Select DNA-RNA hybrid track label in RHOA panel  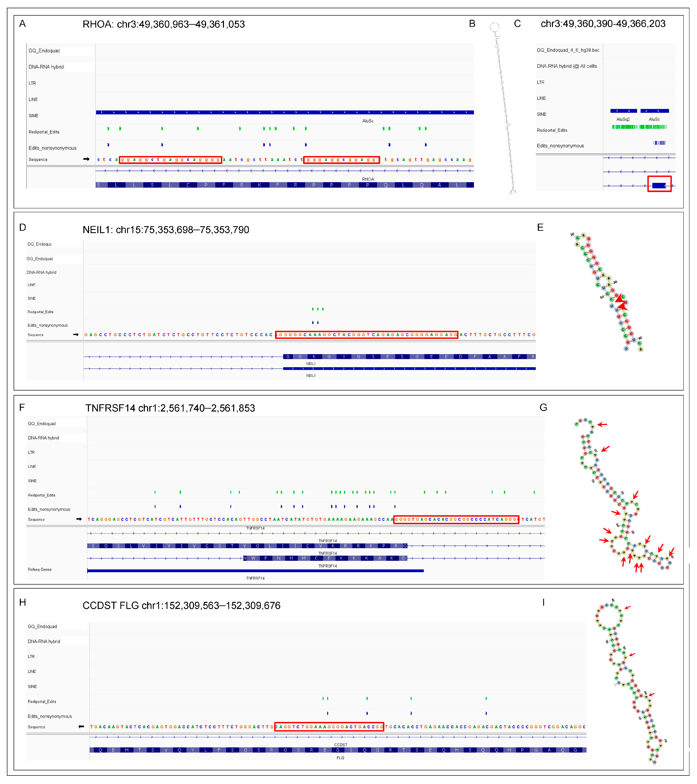46,67
